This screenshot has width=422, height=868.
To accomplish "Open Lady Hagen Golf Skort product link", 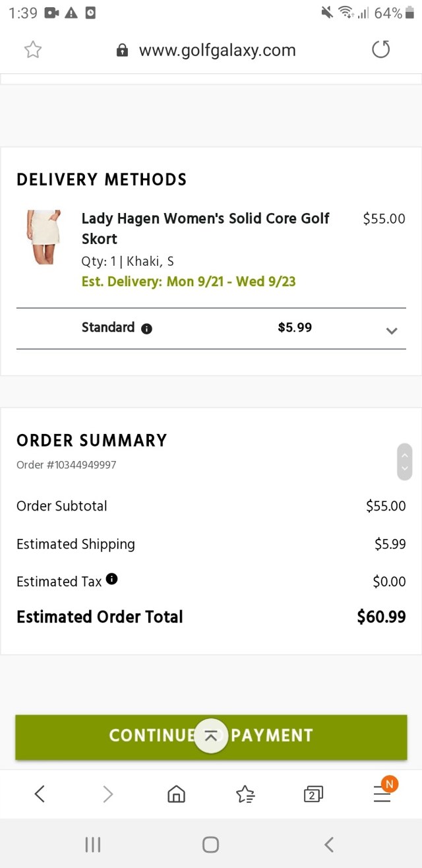I will [205, 228].
